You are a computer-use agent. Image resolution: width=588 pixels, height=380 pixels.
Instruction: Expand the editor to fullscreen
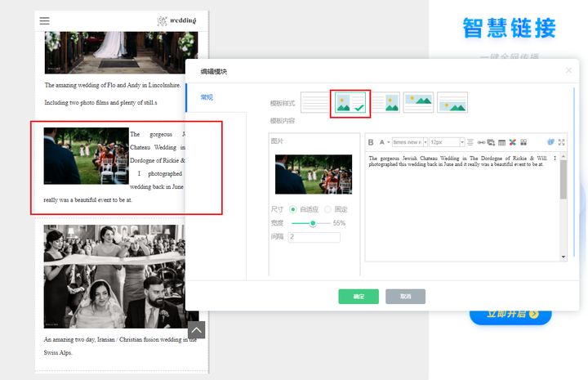tap(561, 142)
